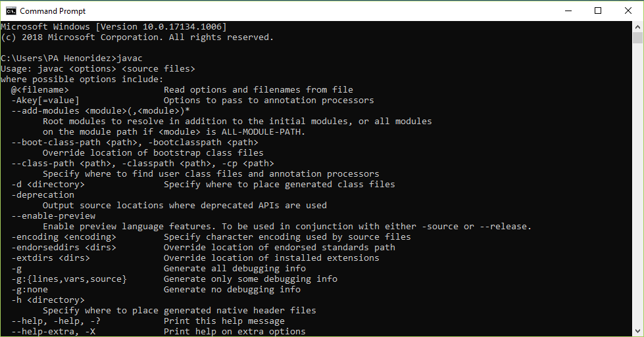Click the '-encoding <encoding>' option text
The height and width of the screenshot is (337, 644).
click(64, 236)
